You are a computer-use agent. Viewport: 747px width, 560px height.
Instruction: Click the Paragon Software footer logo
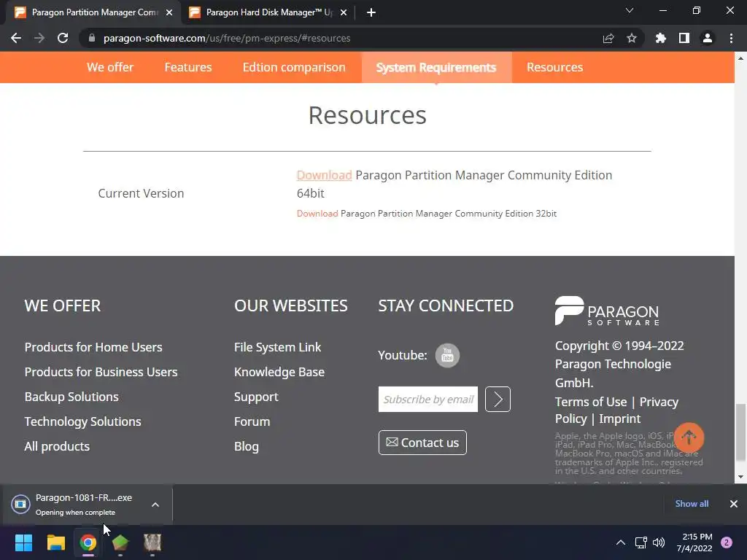[x=607, y=311]
